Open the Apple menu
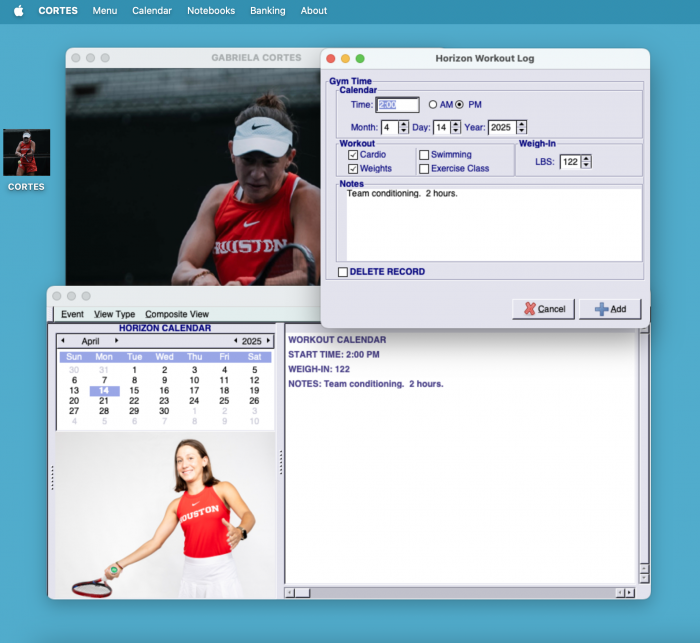The height and width of the screenshot is (643, 700). click(18, 11)
